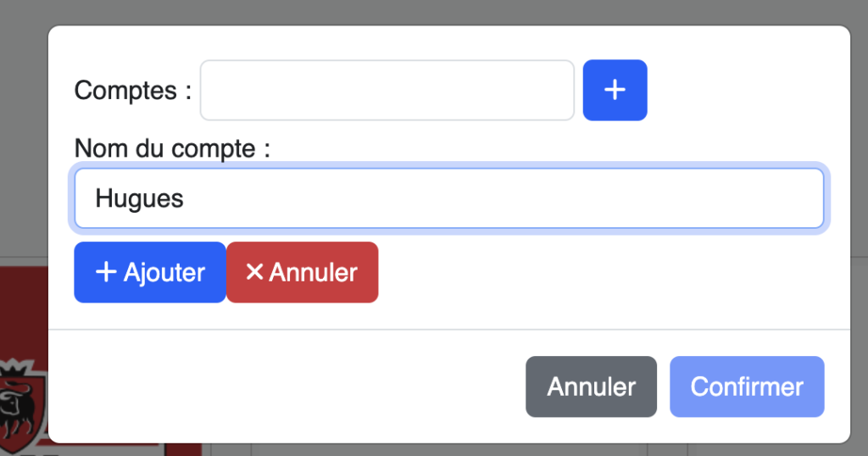
Task: Click the dark red banner behind dialog
Action: (24, 310)
